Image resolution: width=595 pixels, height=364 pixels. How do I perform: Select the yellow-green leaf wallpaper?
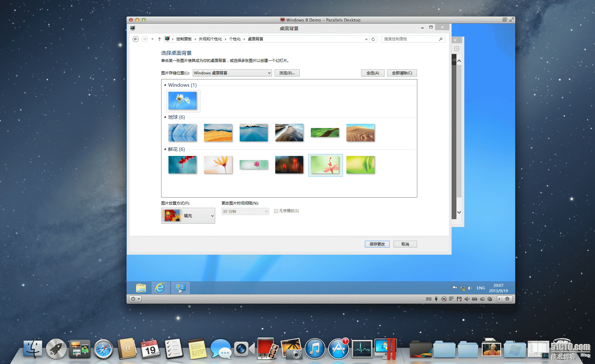[x=361, y=165]
